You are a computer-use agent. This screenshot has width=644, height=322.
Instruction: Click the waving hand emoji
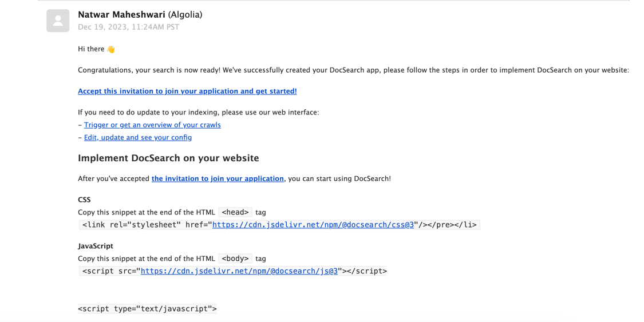(x=111, y=49)
